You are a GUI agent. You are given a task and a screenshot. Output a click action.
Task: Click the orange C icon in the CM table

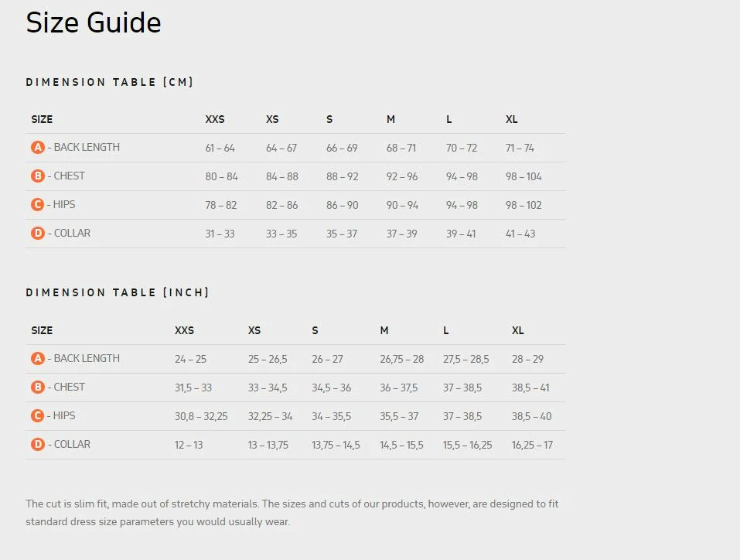coord(37,205)
